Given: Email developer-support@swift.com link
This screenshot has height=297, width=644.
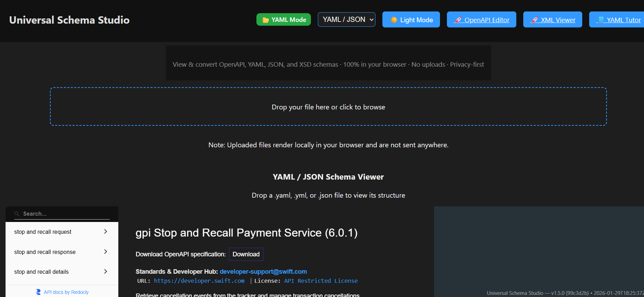Looking at the screenshot, I should click(263, 271).
